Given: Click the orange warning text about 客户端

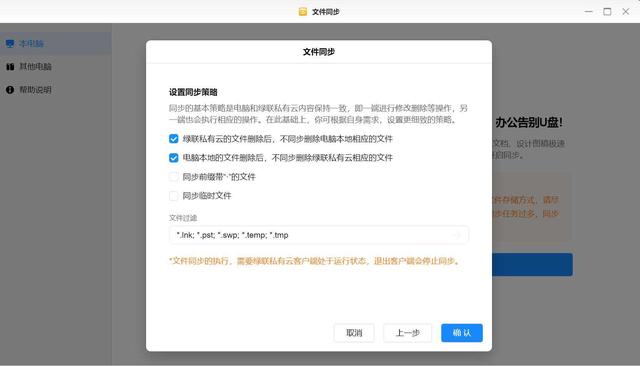Looking at the screenshot, I should pyautogui.click(x=315, y=261).
